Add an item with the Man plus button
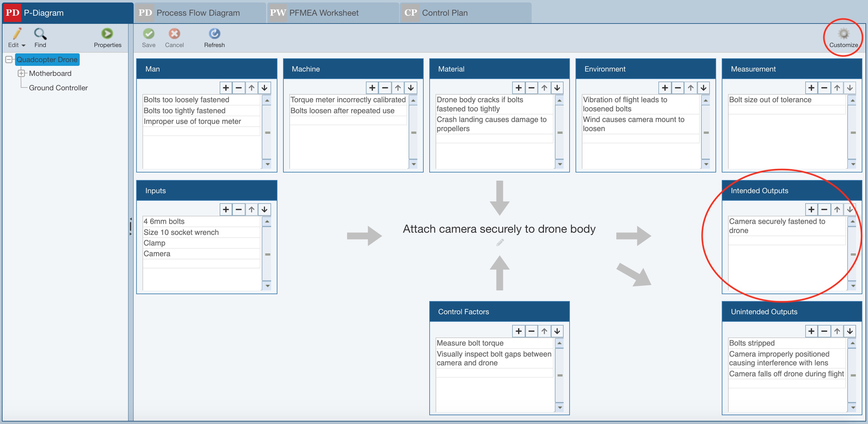 [x=226, y=88]
